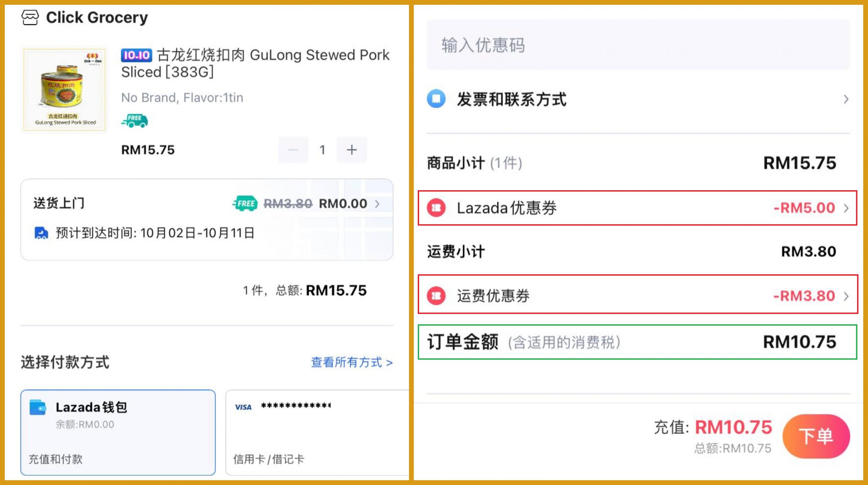868x485 pixels.
Task: Select the VISA credit/debit card option
Action: (317, 432)
